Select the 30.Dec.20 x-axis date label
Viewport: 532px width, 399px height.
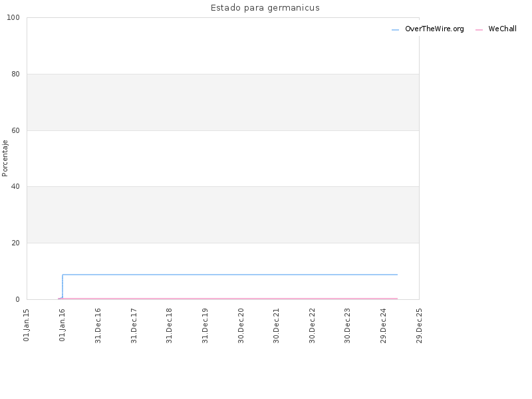point(241,325)
